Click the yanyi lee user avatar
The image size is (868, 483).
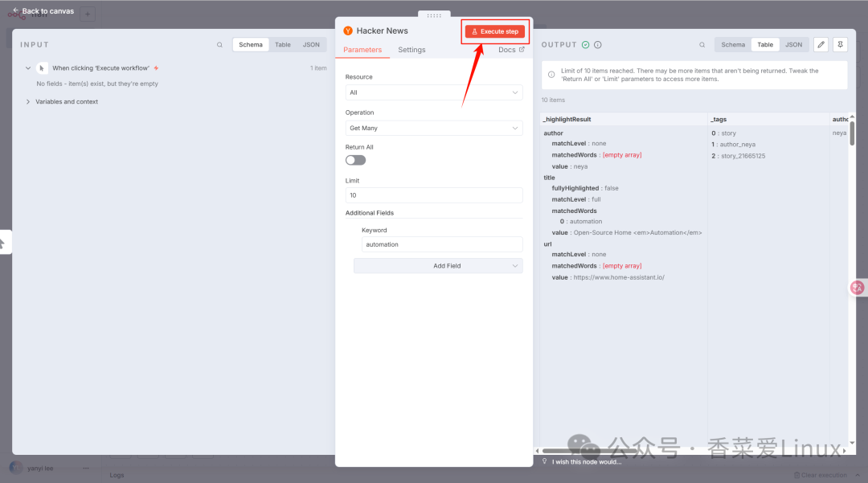[16, 468]
